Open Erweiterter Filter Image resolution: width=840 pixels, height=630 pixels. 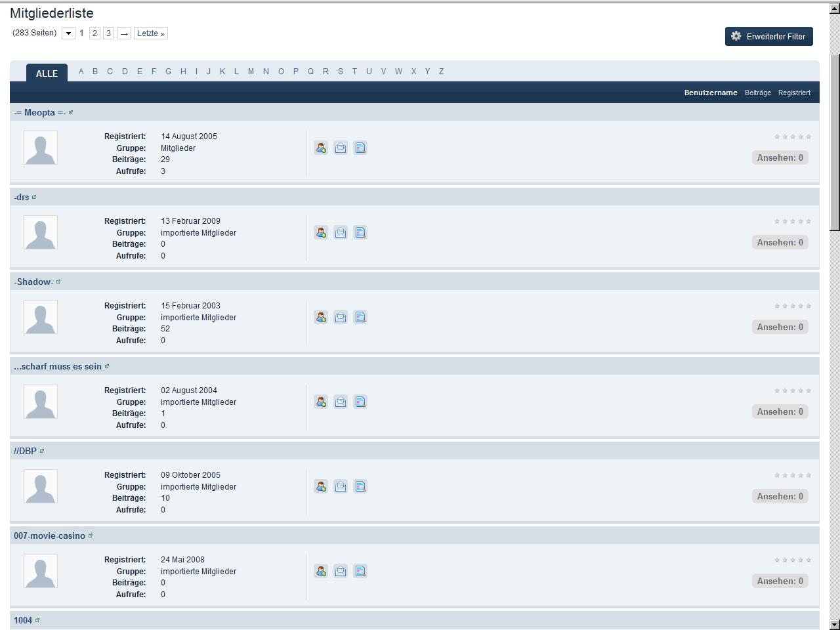(x=769, y=36)
